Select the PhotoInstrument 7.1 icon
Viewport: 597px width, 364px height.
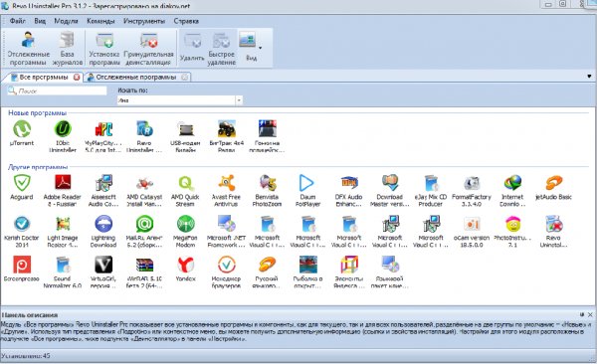tap(512, 224)
